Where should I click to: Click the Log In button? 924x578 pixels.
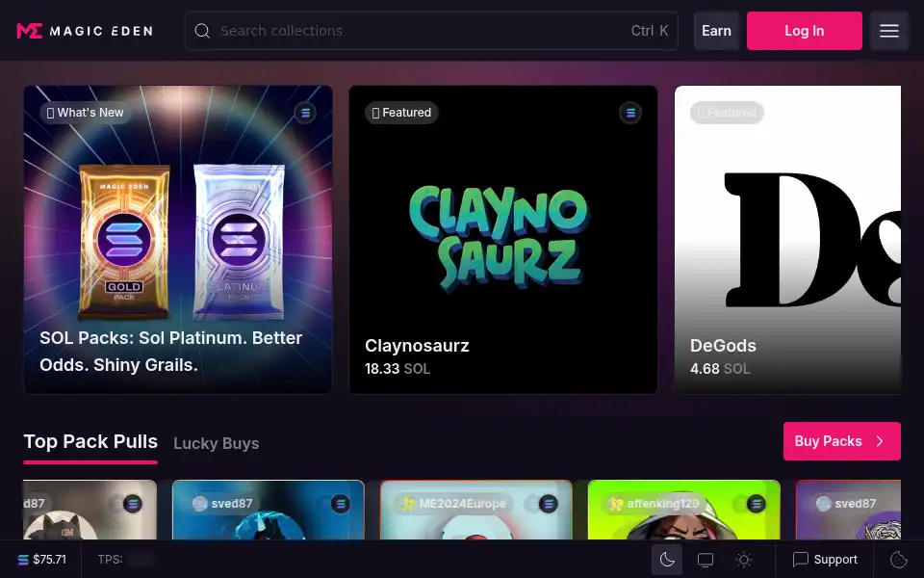coord(805,31)
